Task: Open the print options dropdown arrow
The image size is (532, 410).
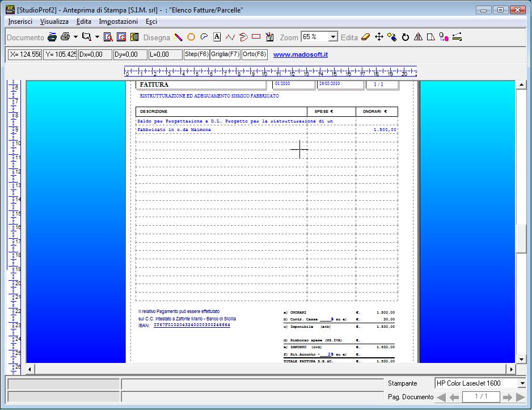Action: pos(75,37)
